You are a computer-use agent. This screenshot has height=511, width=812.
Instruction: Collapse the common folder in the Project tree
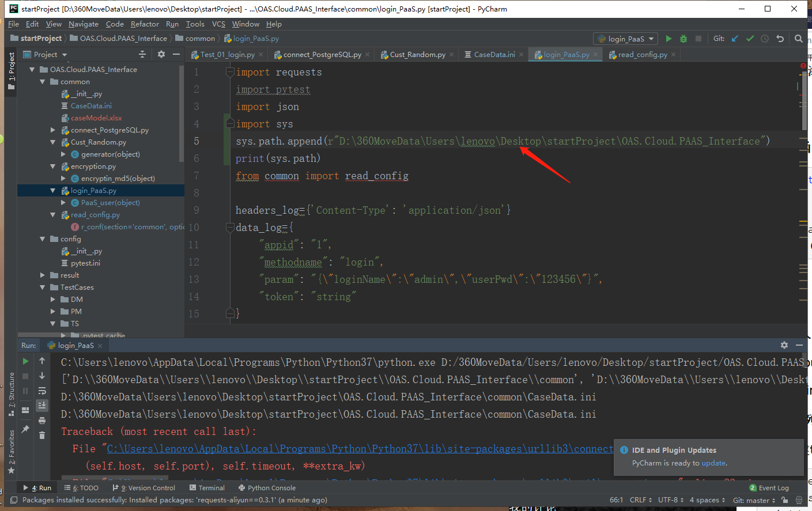(41, 81)
